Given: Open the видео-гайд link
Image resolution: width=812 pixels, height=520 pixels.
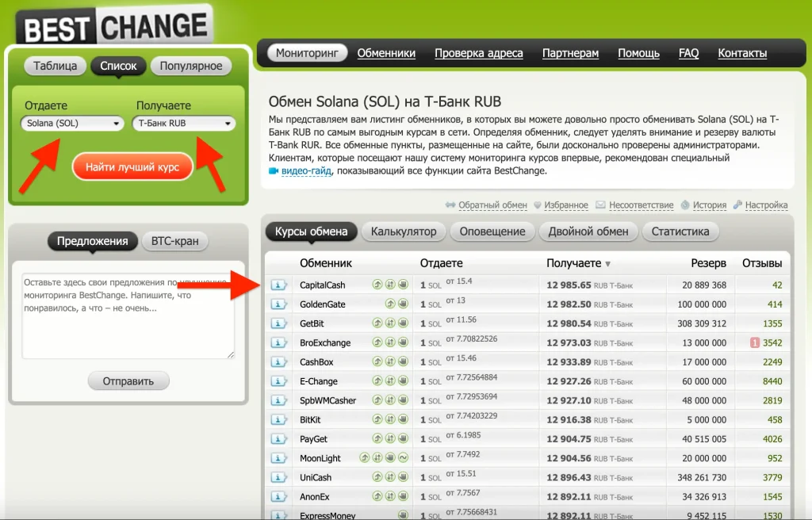Looking at the screenshot, I should point(306,171).
